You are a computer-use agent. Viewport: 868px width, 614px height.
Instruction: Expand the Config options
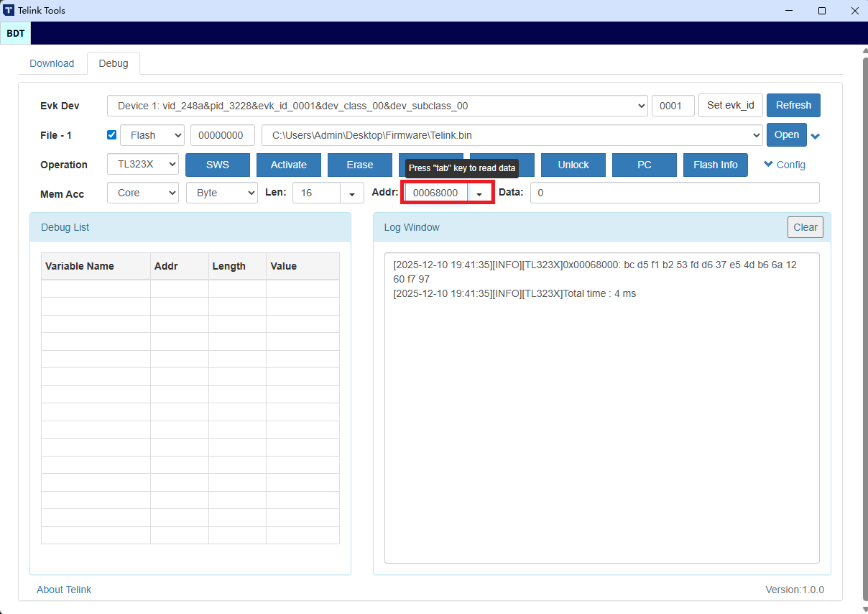784,165
